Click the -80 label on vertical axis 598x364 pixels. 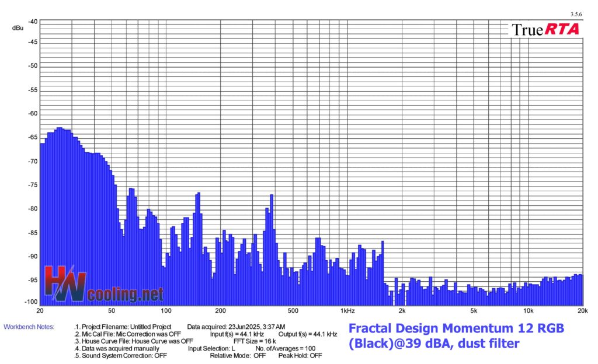point(33,209)
